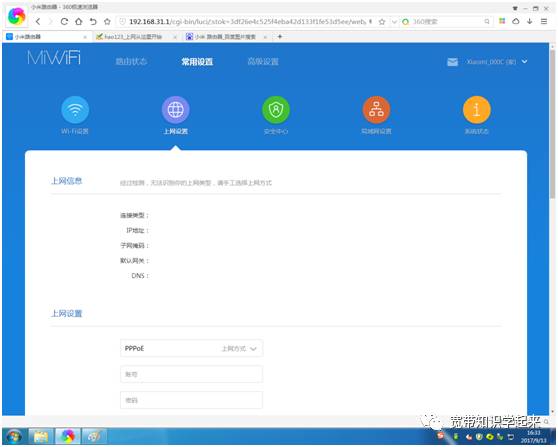
Task: Click the 360 search input box
Action: pos(447,22)
